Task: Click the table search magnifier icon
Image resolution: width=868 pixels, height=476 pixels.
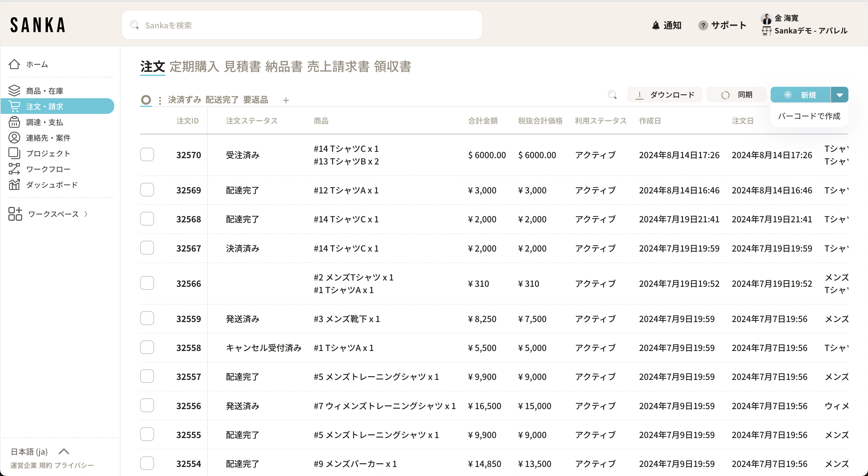Action: (x=612, y=95)
